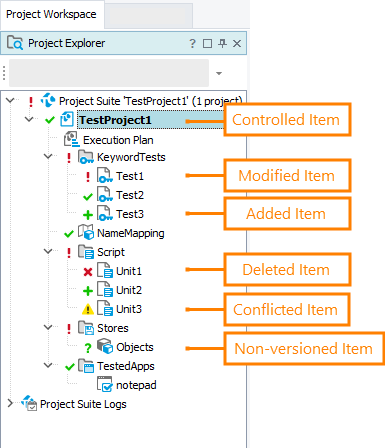Select the Test2 keyword test item

[x=130, y=195]
